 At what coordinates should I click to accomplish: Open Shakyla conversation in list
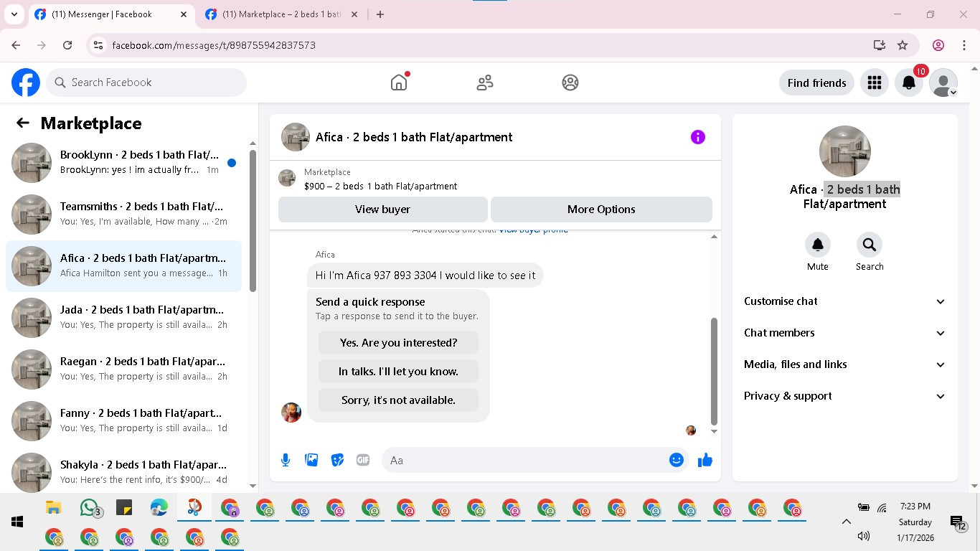pyautogui.click(x=123, y=473)
